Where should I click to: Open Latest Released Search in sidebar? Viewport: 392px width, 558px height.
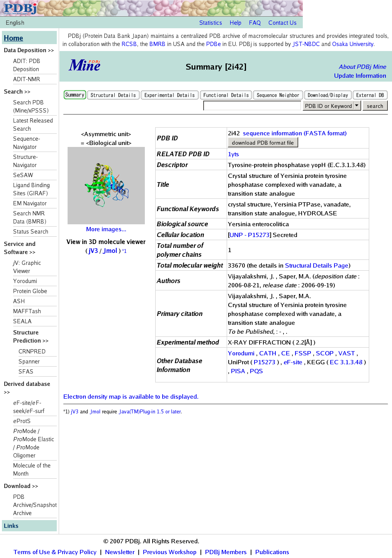(x=33, y=125)
